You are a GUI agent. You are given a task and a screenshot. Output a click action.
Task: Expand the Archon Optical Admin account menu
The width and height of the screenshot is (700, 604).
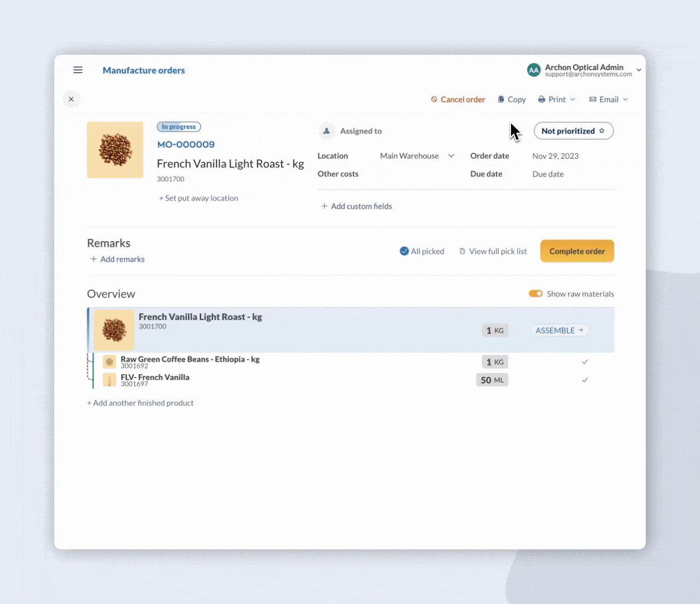(638, 70)
